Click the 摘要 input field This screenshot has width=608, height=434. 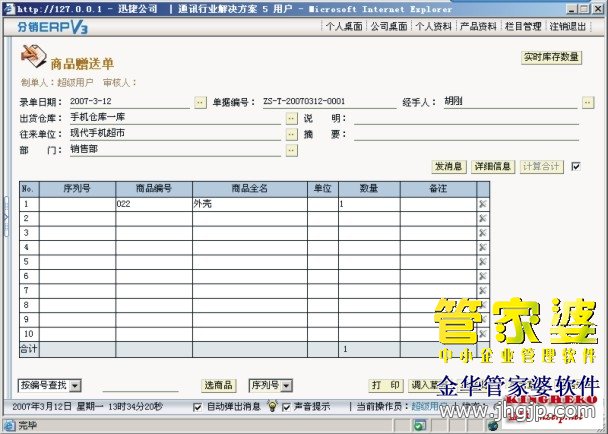coord(466,134)
